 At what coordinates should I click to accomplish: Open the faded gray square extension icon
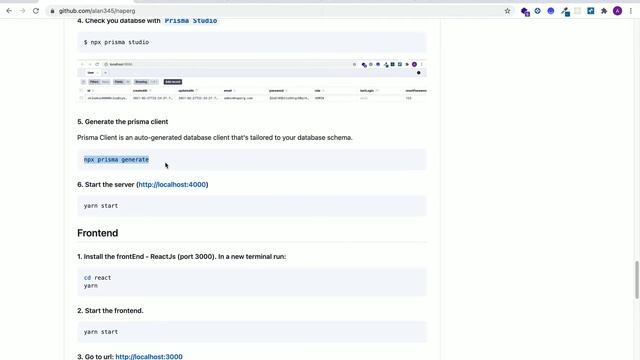tap(578, 11)
